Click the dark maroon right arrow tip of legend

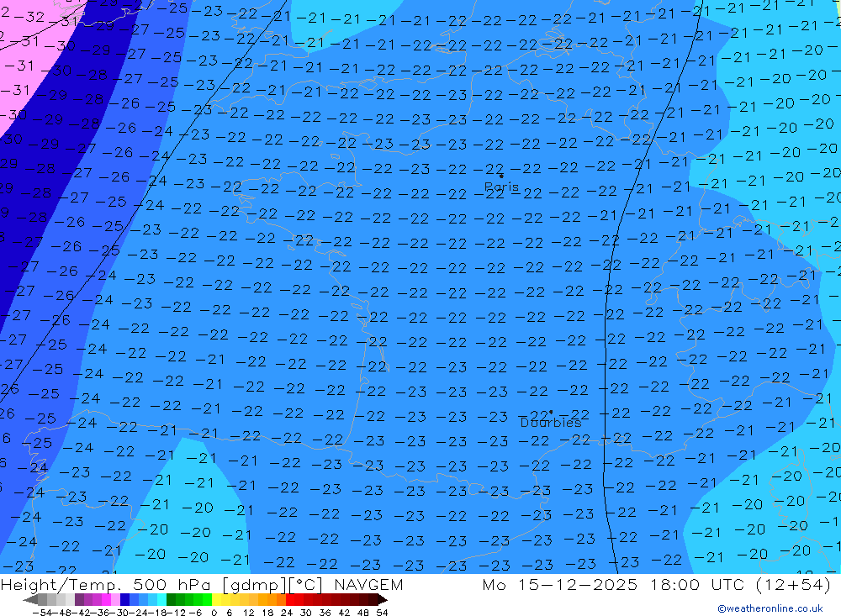(x=382, y=600)
